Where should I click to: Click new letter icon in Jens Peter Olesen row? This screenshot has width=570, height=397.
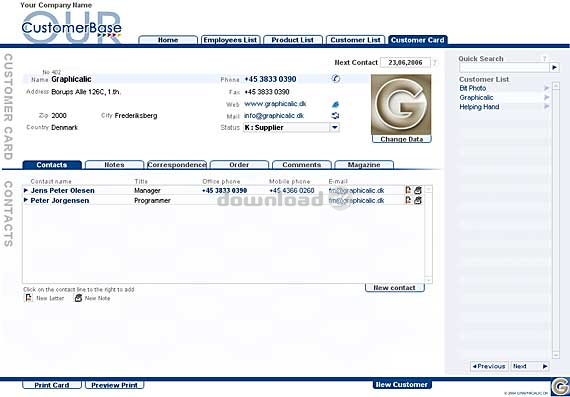coord(408,190)
